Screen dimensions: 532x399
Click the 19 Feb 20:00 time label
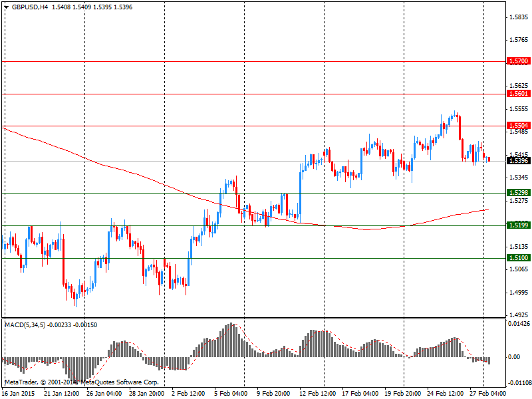[403, 394]
